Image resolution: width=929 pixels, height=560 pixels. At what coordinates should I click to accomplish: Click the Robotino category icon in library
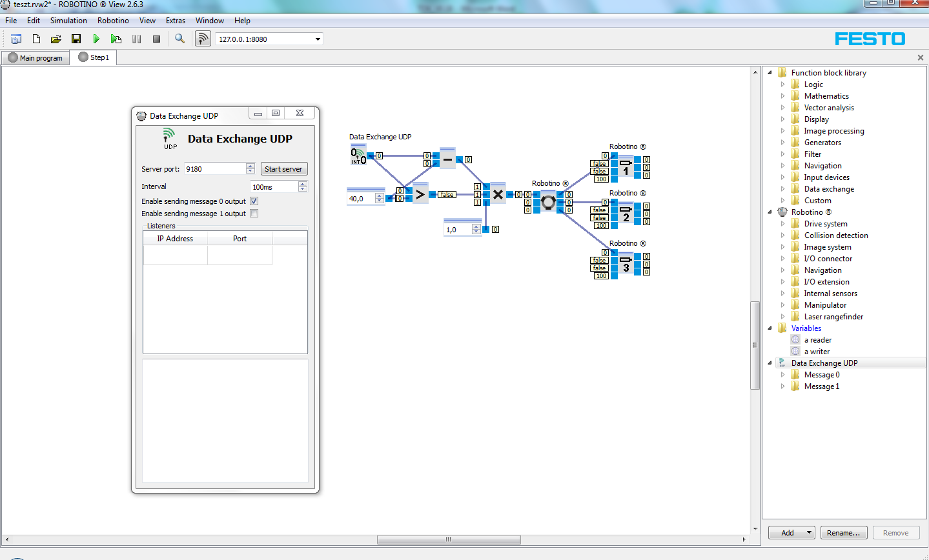point(782,212)
